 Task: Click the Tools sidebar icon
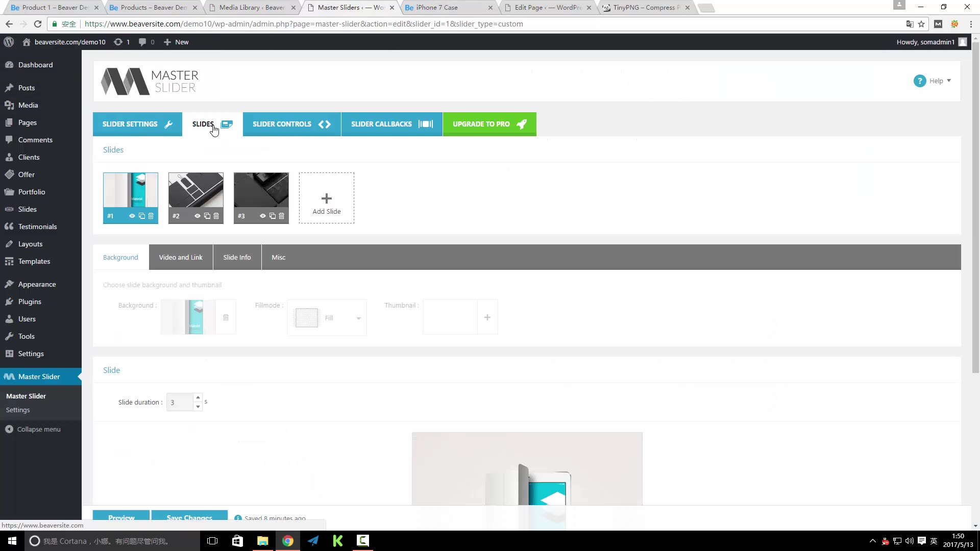pos(9,336)
